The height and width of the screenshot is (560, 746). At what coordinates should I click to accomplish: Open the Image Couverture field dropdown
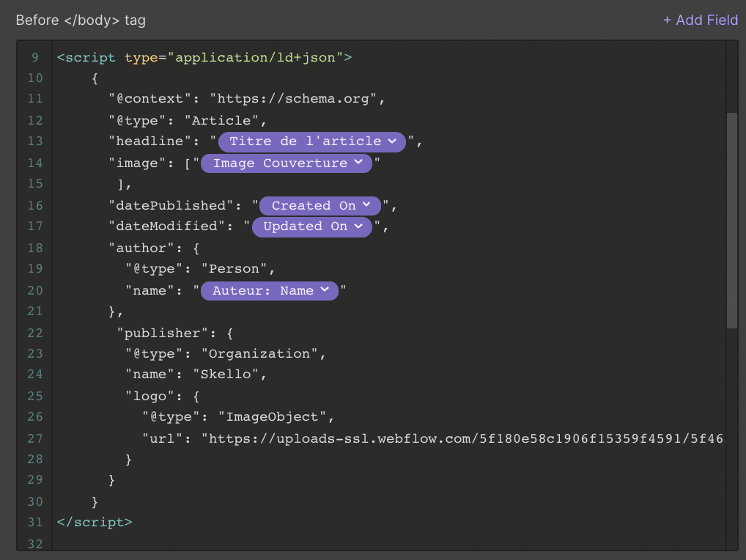[x=287, y=163]
